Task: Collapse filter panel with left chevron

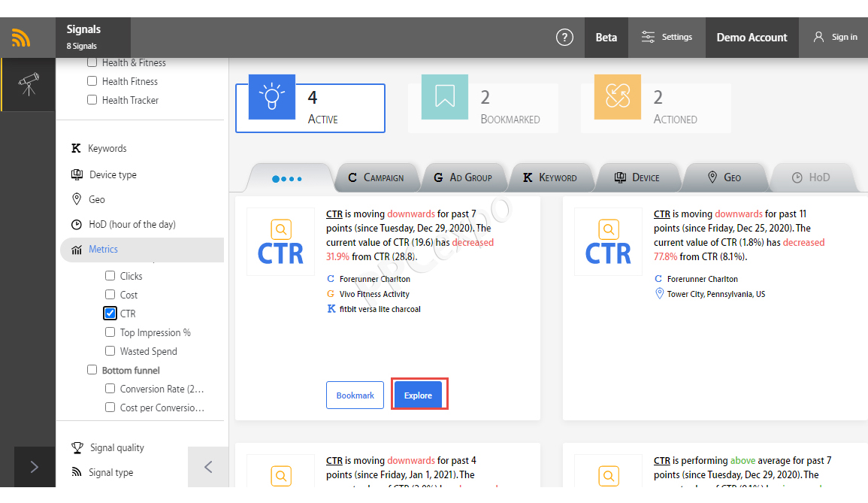Action: pyautogui.click(x=208, y=467)
